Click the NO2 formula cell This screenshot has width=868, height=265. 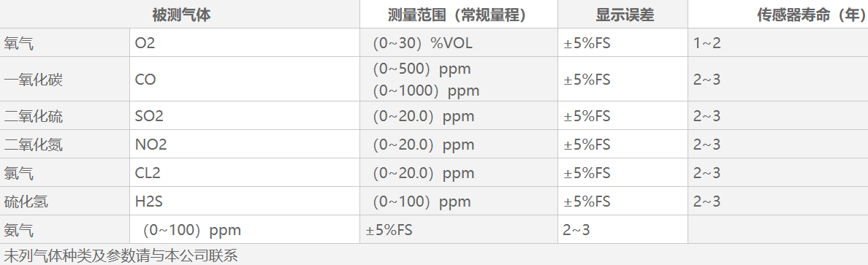pyautogui.click(x=245, y=145)
